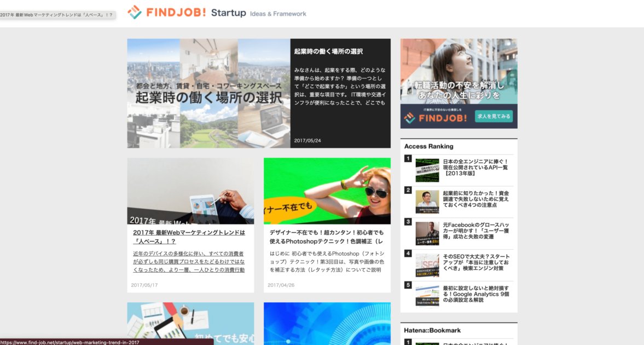The width and height of the screenshot is (644, 345).
Task: Click the Access Ranking heading
Action: tap(429, 146)
